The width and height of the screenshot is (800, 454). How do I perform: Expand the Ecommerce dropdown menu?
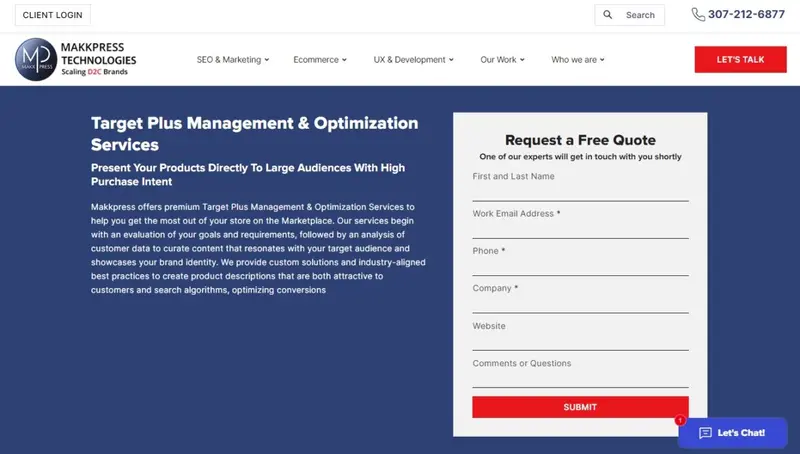coord(320,60)
